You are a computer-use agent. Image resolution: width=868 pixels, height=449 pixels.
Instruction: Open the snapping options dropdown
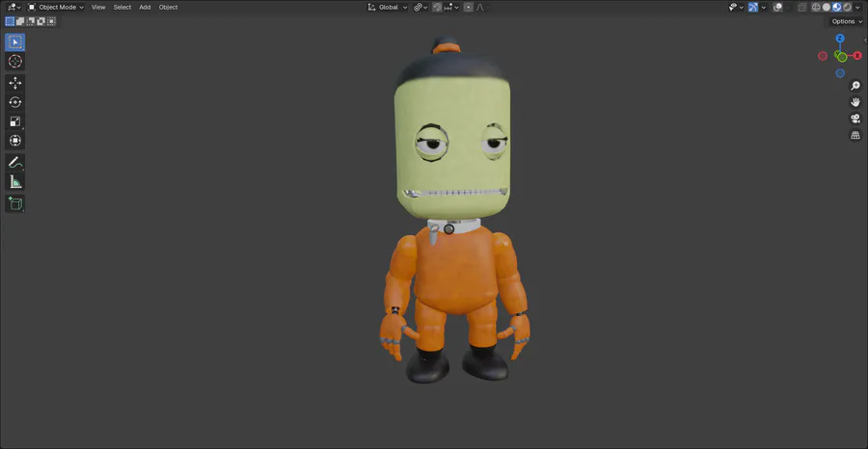tap(451, 7)
